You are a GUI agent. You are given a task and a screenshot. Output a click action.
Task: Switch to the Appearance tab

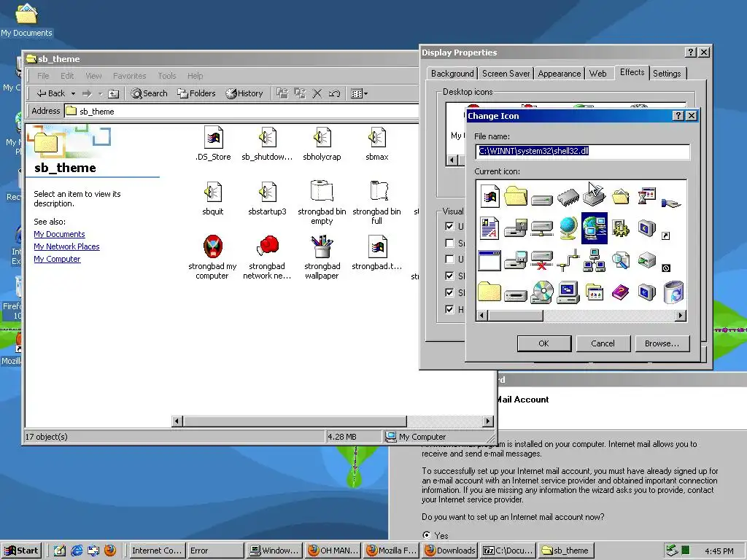560,74
